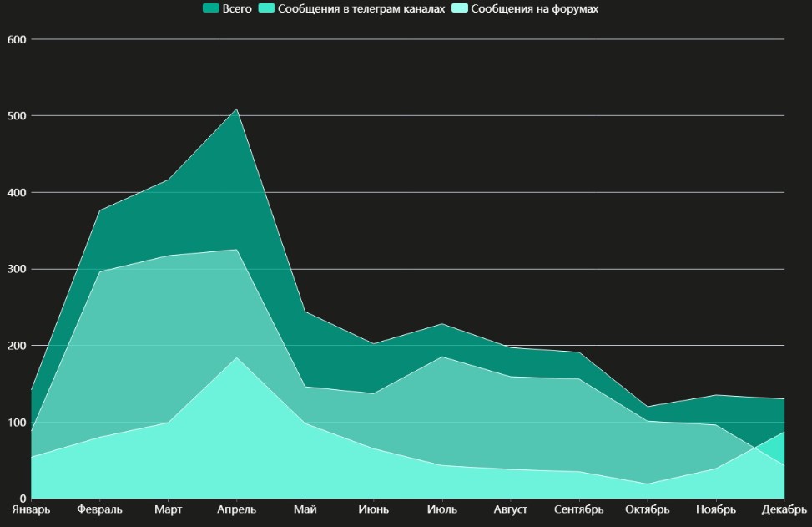Click the Февраль axis label
This screenshot has height=527, width=812.
click(x=99, y=509)
